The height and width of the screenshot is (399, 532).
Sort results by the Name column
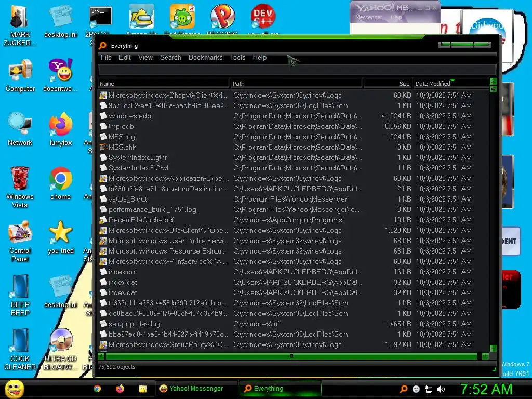[x=164, y=84]
